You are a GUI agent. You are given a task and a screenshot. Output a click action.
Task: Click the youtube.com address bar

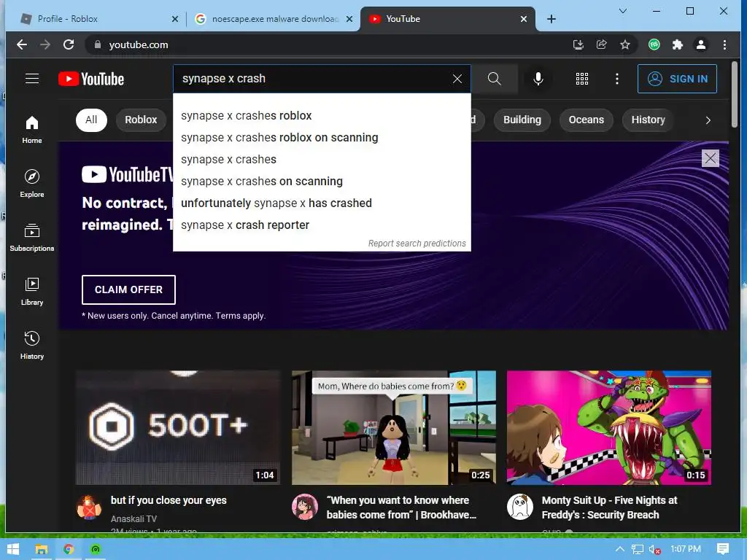pos(329,44)
